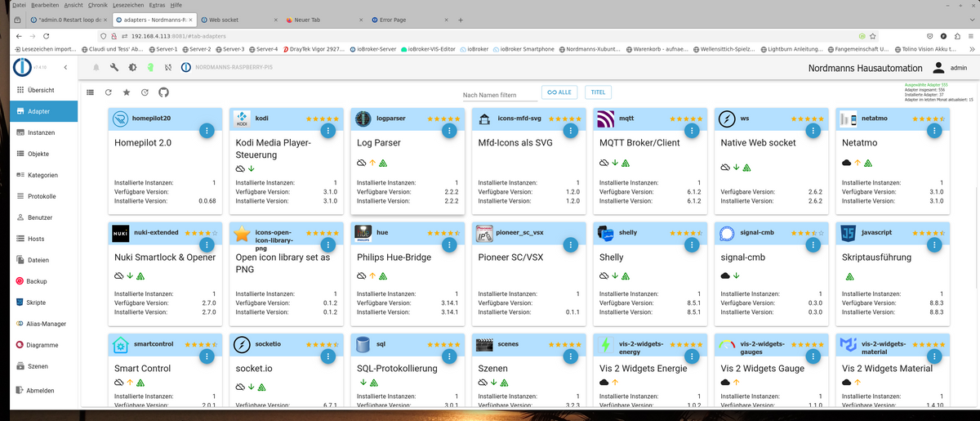Click the notification bell icon
Image resolution: width=980 pixels, height=421 pixels.
tap(96, 68)
